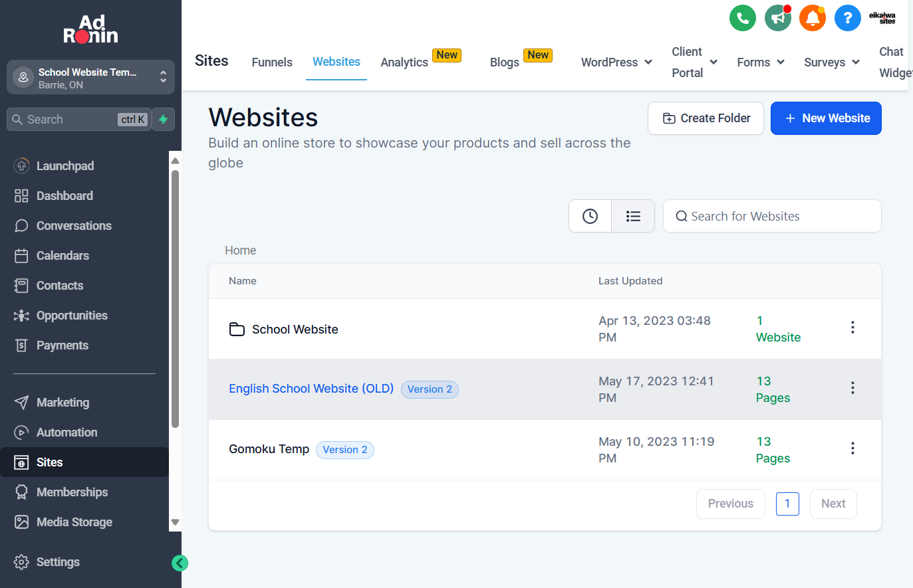
Task: Select Sites in the sidebar
Action: tap(84, 462)
